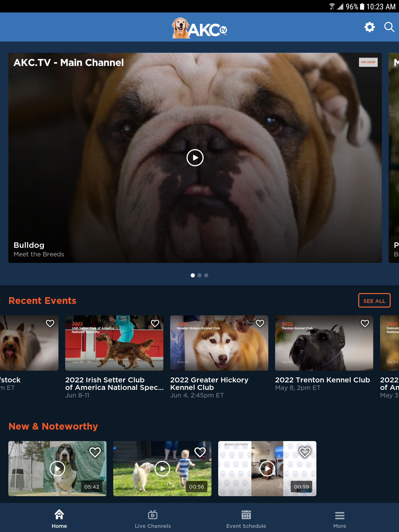Viewport: 399px width, 532px height.
Task: Favorite the Yorkshire terrier event card
Action: 50,323
